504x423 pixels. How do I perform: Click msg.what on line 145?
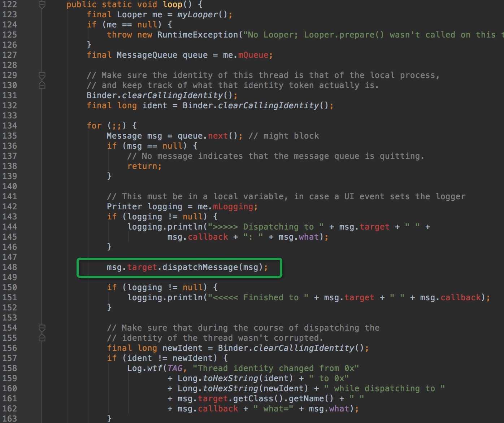(x=299, y=237)
